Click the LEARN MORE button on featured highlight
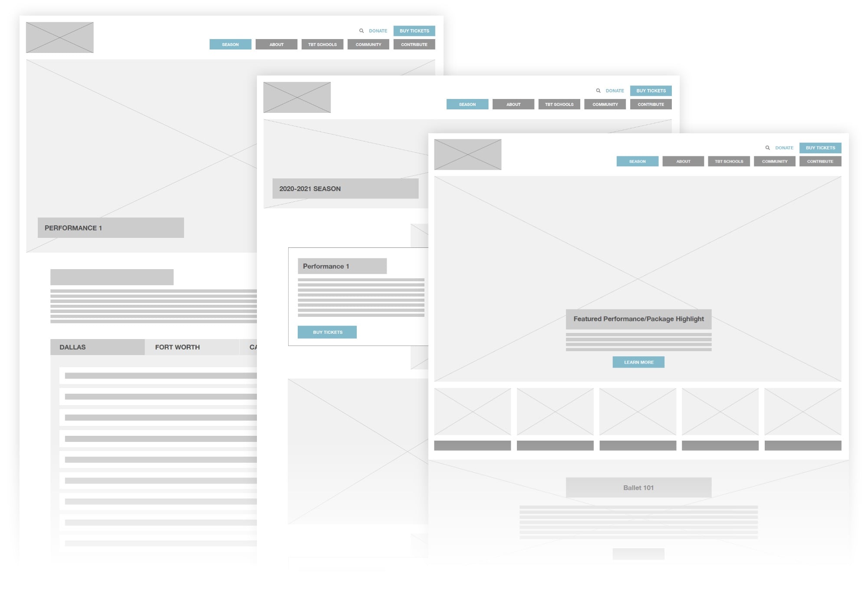 (x=638, y=362)
